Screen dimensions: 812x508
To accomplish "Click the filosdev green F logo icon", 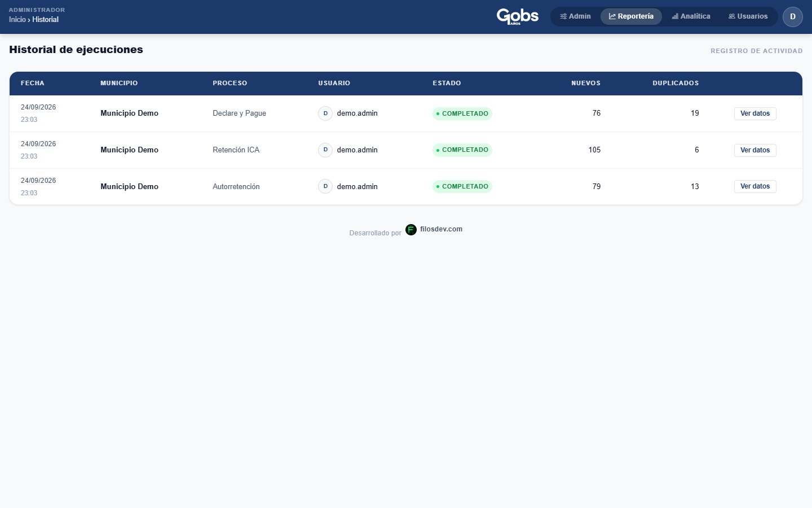I will [411, 230].
